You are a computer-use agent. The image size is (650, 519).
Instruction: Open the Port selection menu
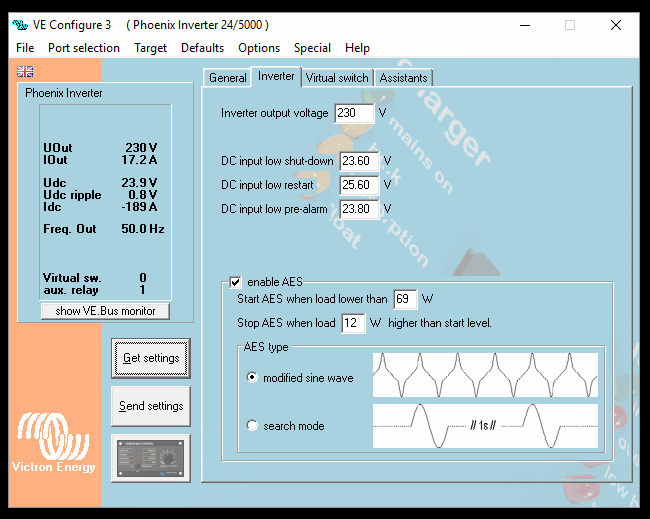[84, 47]
